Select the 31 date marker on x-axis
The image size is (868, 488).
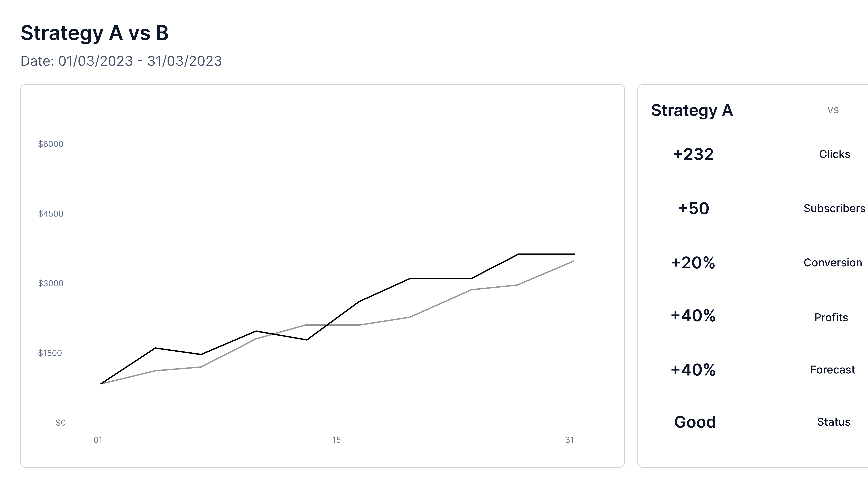[x=569, y=440]
